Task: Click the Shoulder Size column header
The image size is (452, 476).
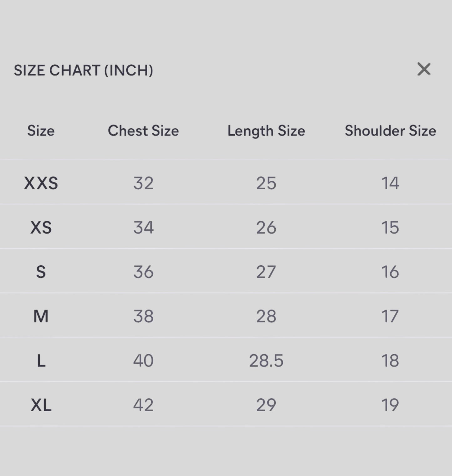Action: 390,131
